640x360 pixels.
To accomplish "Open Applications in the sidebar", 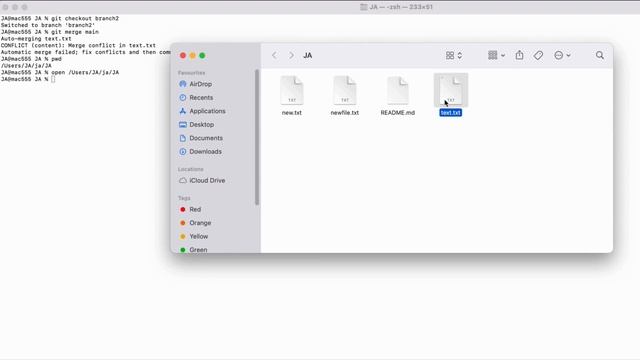I will coord(207,111).
